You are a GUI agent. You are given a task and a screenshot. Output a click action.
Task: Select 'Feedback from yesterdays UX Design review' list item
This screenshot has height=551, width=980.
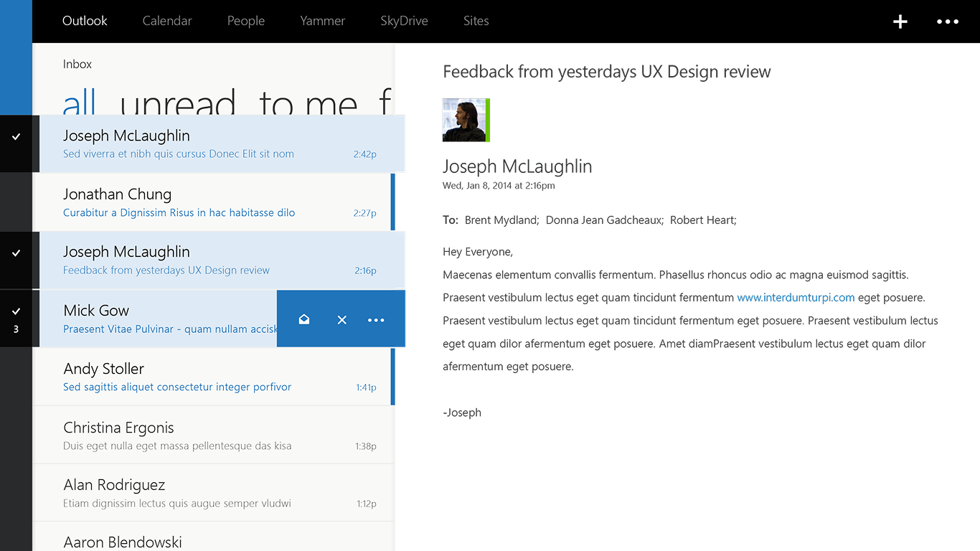(x=166, y=270)
